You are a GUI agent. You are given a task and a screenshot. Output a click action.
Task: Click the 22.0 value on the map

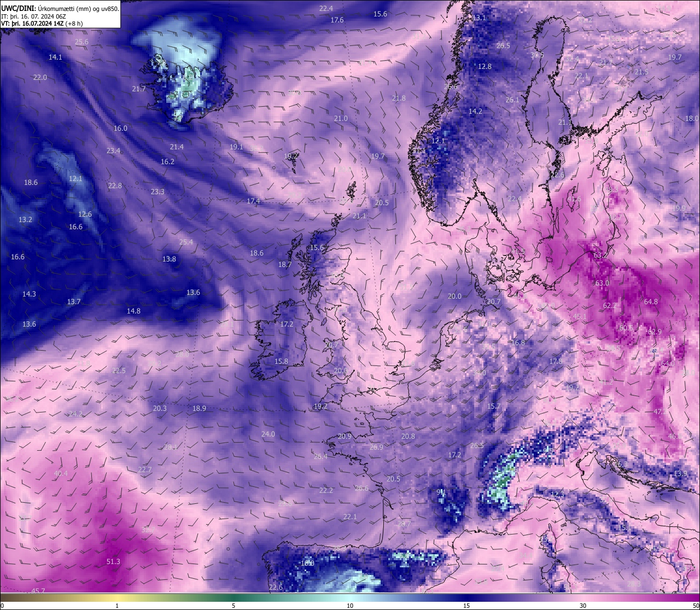coord(40,77)
